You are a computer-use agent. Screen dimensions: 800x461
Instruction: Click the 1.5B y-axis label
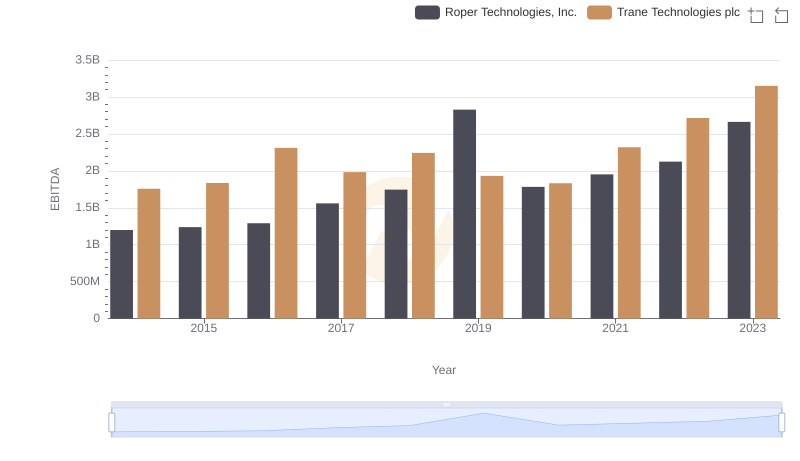click(87, 208)
